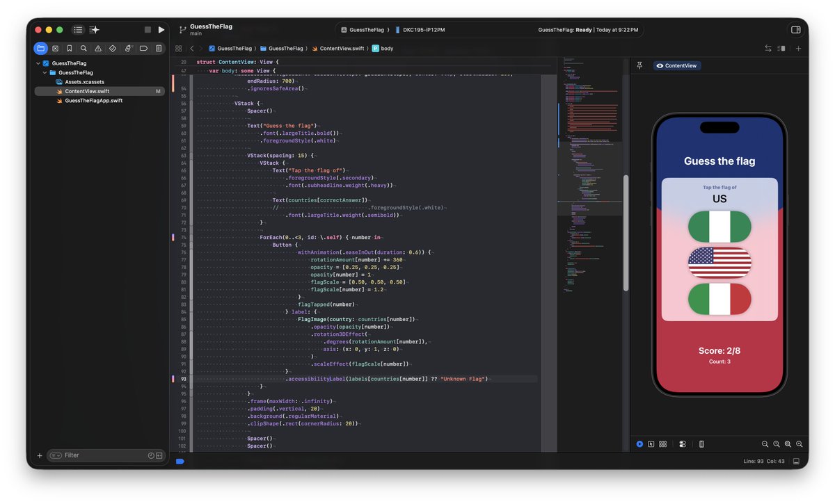Screen dimensions: 835x504
Task: Tap the top Italy flag in preview
Action: [x=719, y=227]
